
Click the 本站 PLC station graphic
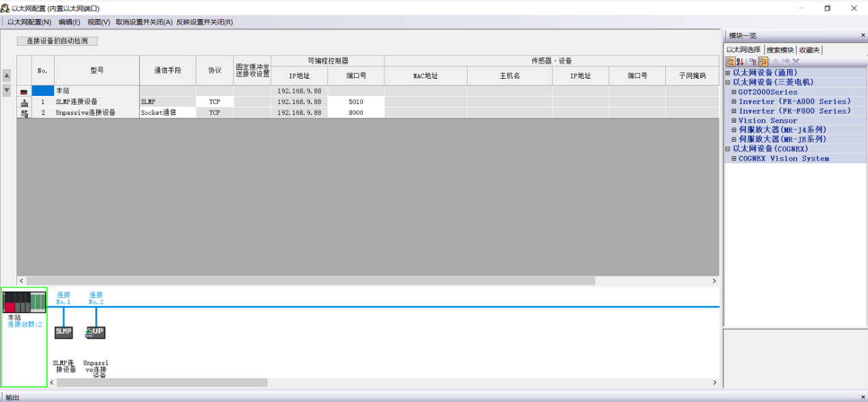click(x=24, y=301)
